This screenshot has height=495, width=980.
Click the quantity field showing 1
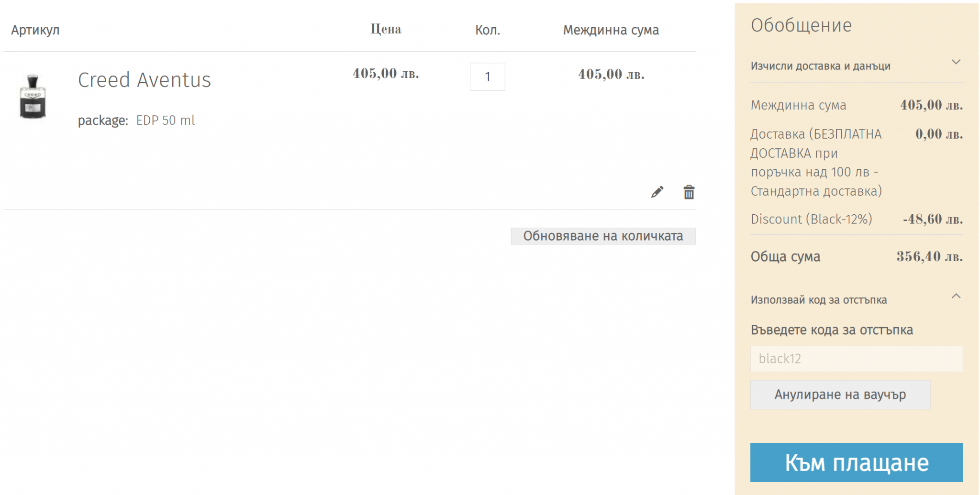pos(487,77)
